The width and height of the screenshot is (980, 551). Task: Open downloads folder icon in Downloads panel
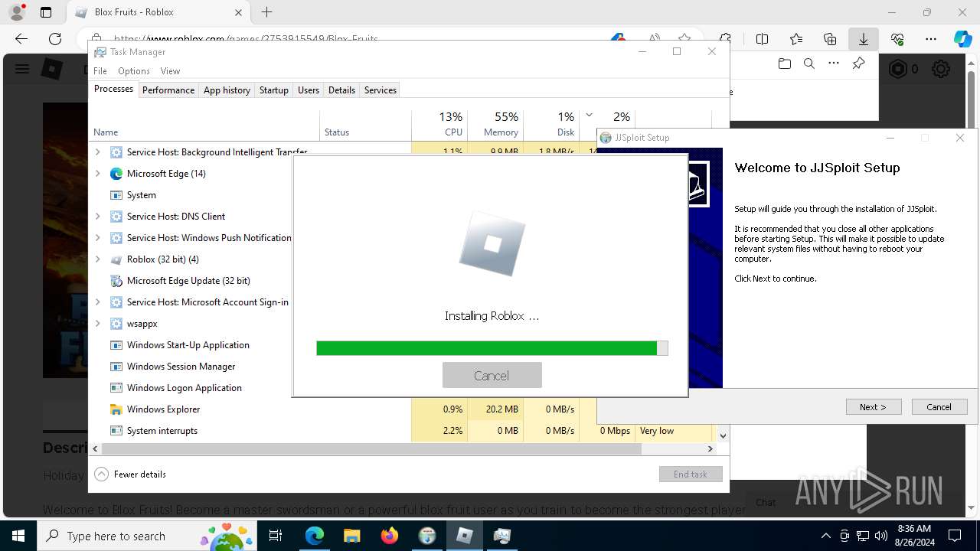[x=784, y=64]
